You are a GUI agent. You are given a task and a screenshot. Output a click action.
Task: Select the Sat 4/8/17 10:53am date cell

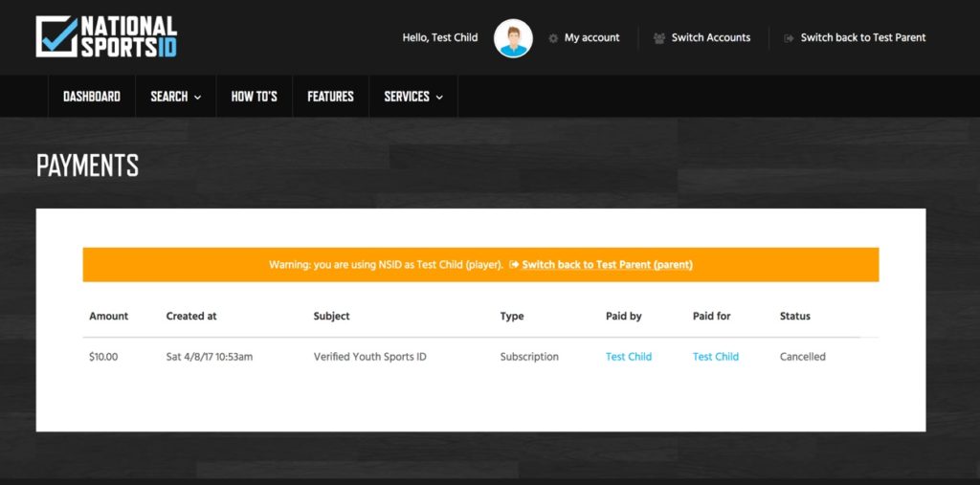point(210,357)
